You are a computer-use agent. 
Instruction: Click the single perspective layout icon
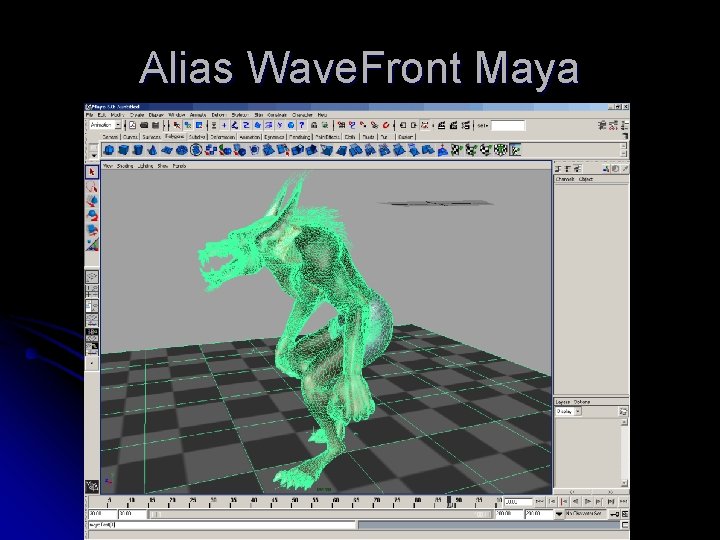pyautogui.click(x=92, y=277)
